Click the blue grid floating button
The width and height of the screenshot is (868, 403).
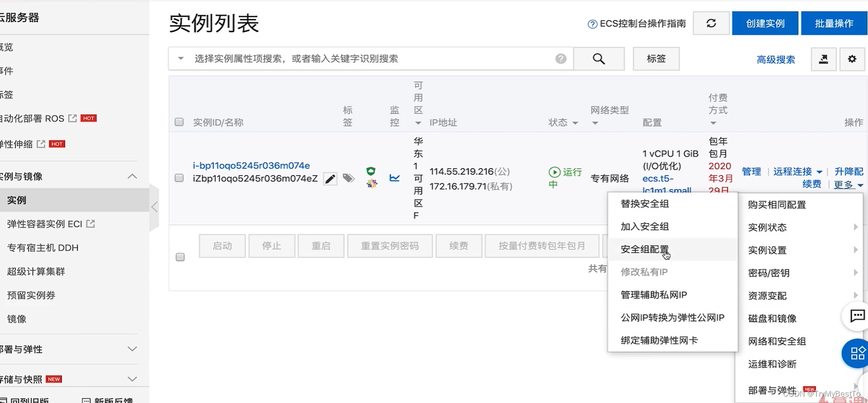[857, 353]
